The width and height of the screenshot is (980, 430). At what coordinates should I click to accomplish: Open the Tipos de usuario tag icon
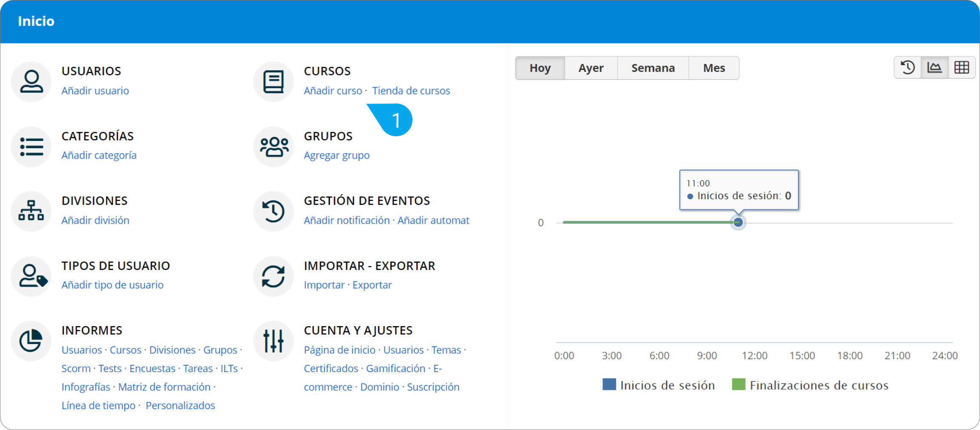(x=31, y=276)
